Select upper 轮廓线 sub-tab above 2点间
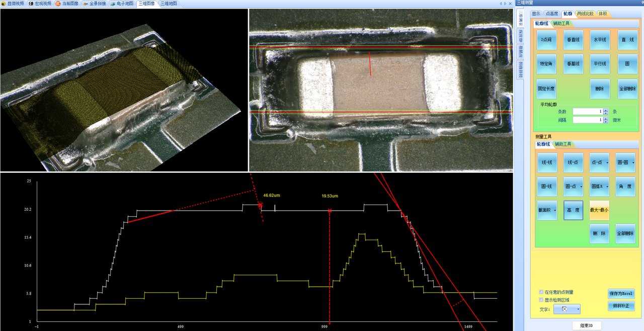The width and height of the screenshot is (644, 331). point(542,23)
